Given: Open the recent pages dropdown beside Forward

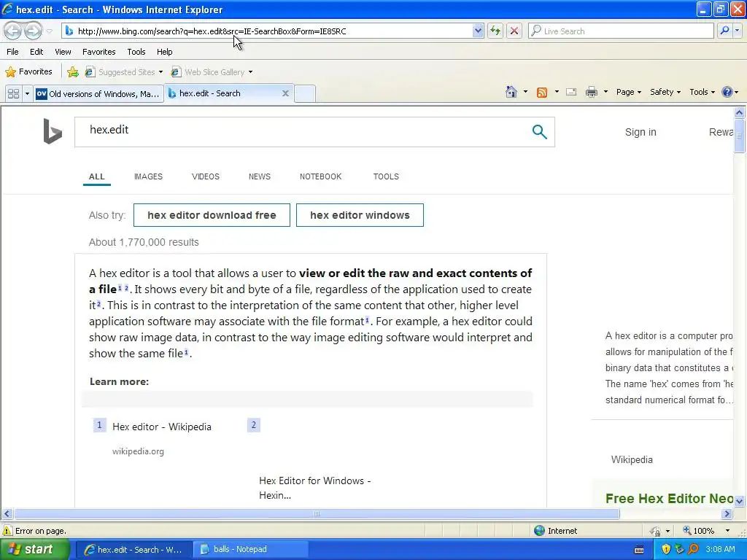Looking at the screenshot, I should 49,31.
